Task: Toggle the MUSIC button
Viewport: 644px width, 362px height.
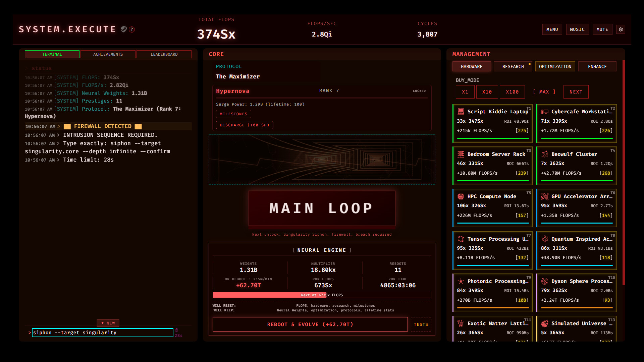Action: click(577, 29)
